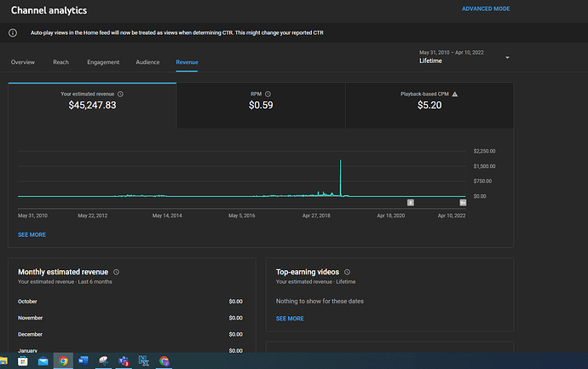Click the clock icon next to RPM
The image size is (588, 369).
click(x=268, y=94)
